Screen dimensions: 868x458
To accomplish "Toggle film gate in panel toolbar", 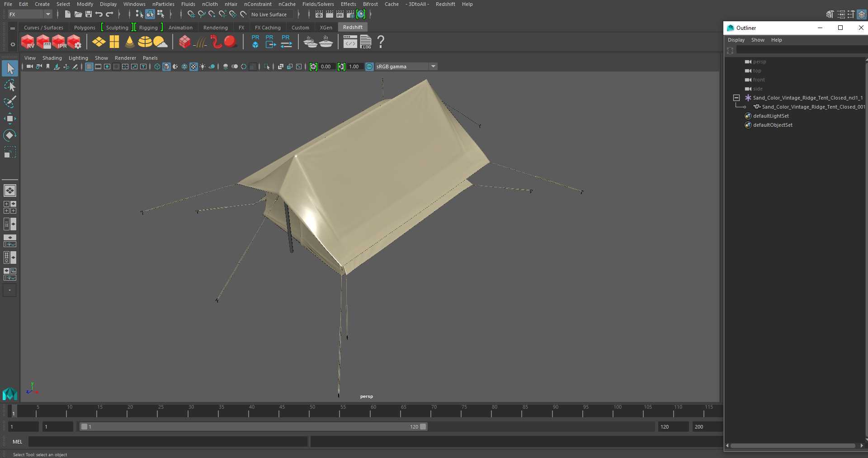I will coord(98,67).
